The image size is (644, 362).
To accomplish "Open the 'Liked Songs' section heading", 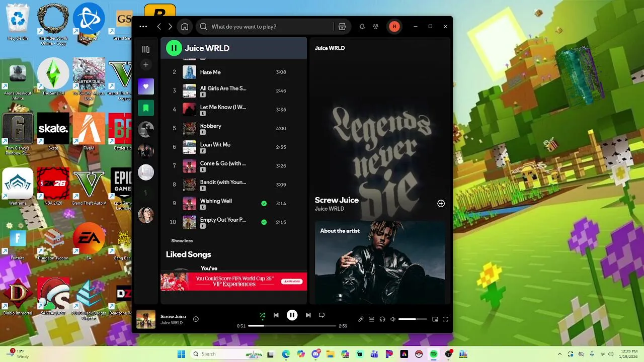I will pos(188,254).
